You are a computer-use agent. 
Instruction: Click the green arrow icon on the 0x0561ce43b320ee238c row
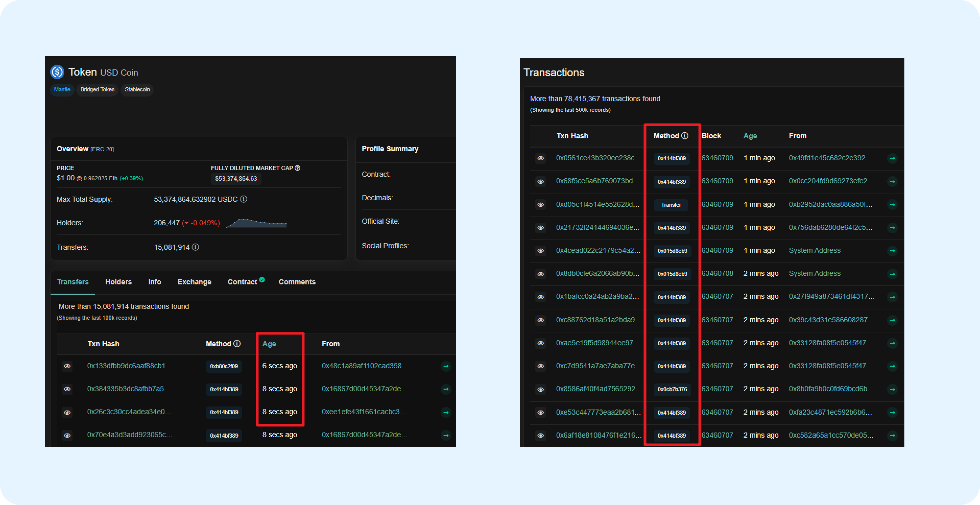tap(892, 158)
